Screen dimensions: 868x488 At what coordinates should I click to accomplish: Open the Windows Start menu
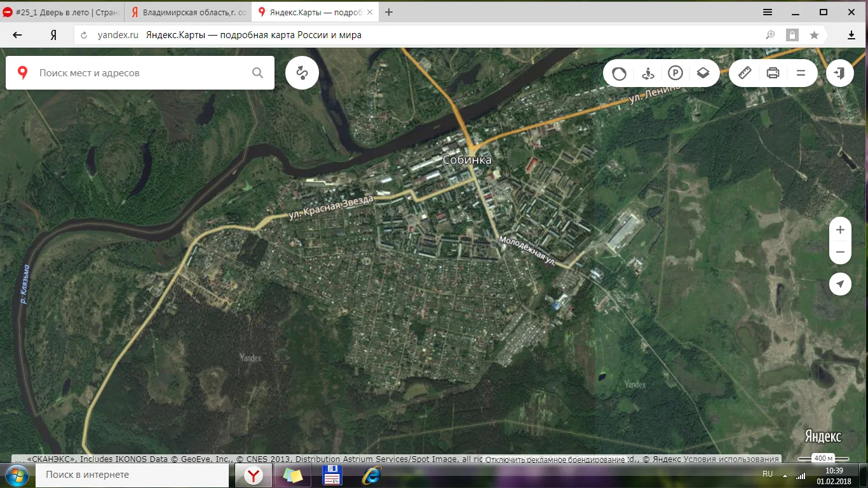[x=17, y=475]
